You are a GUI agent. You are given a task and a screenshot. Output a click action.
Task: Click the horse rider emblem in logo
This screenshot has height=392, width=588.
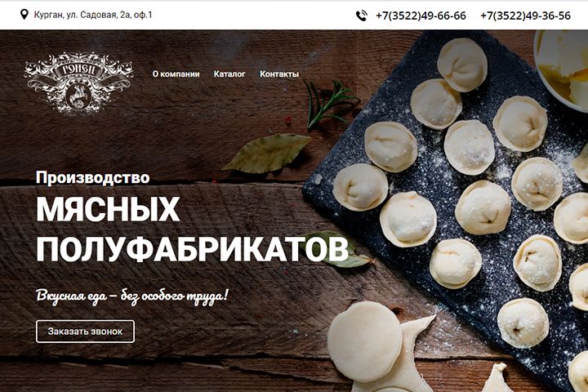tap(78, 96)
